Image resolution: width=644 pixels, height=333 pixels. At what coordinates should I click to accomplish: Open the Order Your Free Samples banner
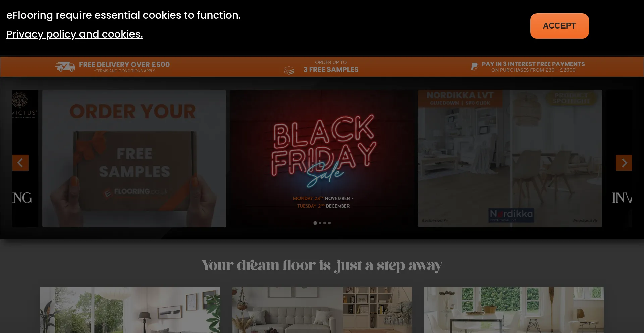(x=134, y=158)
